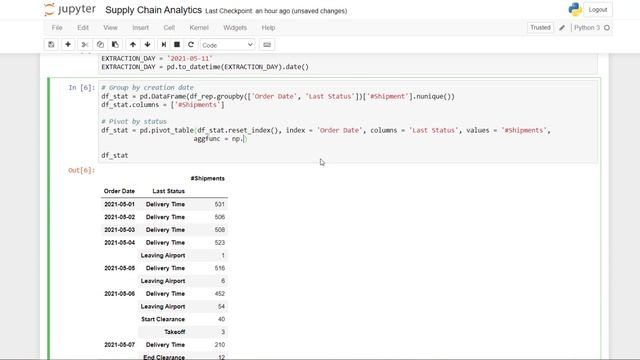Image resolution: width=640 pixels, height=360 pixels.
Task: Click the df_stat line in code cell
Action: [115, 156]
